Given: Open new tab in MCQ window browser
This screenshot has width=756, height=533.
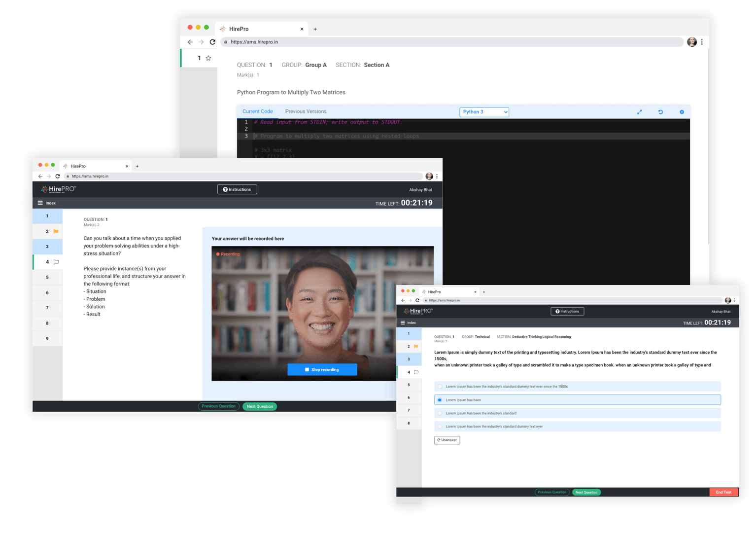Looking at the screenshot, I should coord(484,292).
